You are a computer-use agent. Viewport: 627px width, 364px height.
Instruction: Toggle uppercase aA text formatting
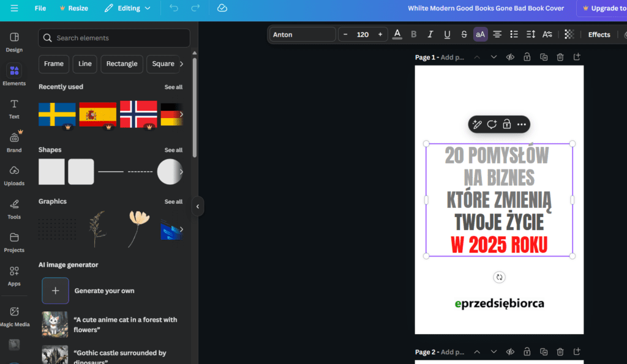click(x=480, y=35)
